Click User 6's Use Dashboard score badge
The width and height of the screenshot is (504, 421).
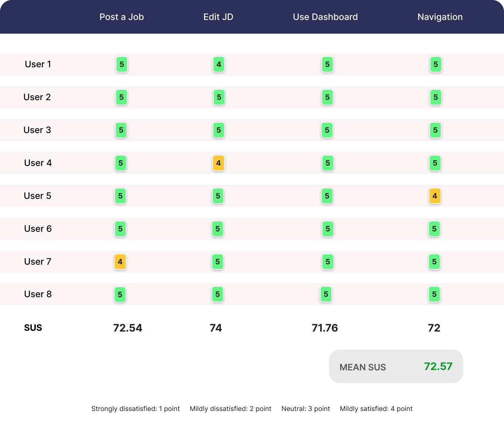[x=328, y=229]
